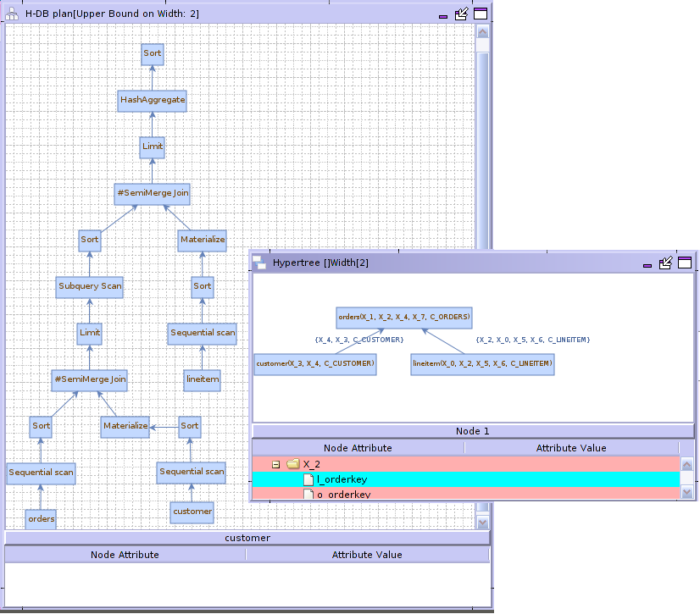
Task: Click the {X_2, X_0, X_5, X_6, C_LINEITEM} edge label
Action: 533,340
